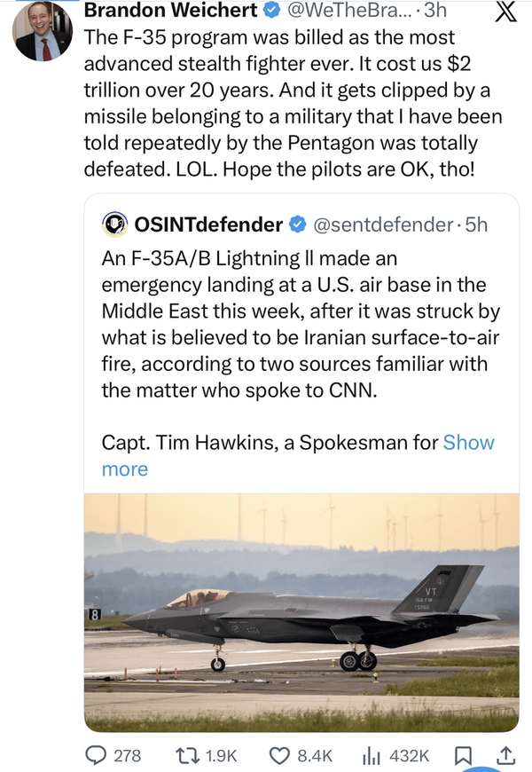
Task: Click OSINTdefender's verified checkmark badge
Action: point(295,225)
